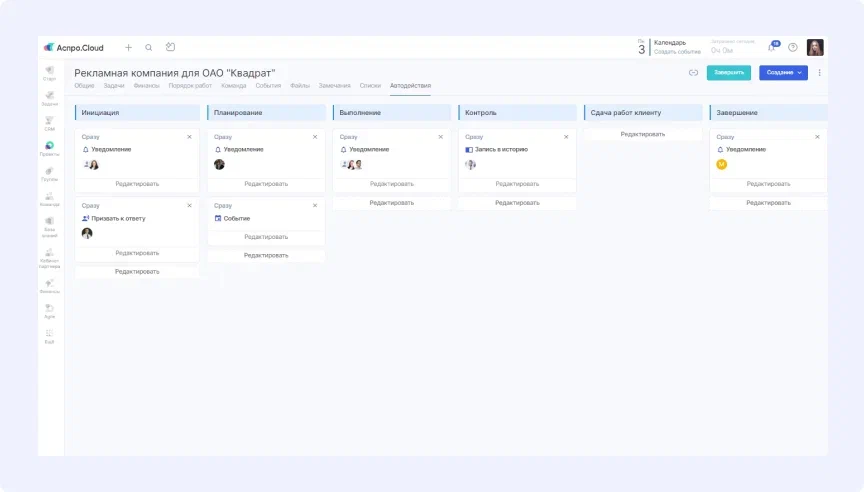Click the Завершить button
This screenshot has height=492, width=864.
[728, 72]
